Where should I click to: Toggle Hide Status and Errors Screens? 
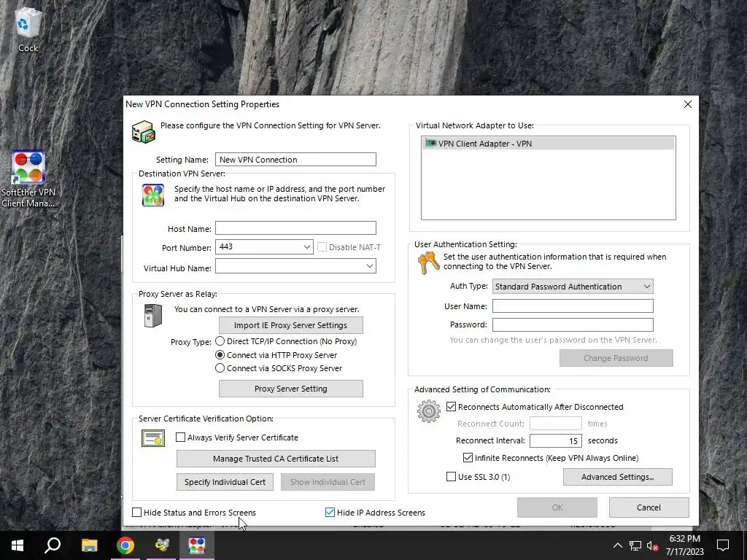pyautogui.click(x=136, y=513)
